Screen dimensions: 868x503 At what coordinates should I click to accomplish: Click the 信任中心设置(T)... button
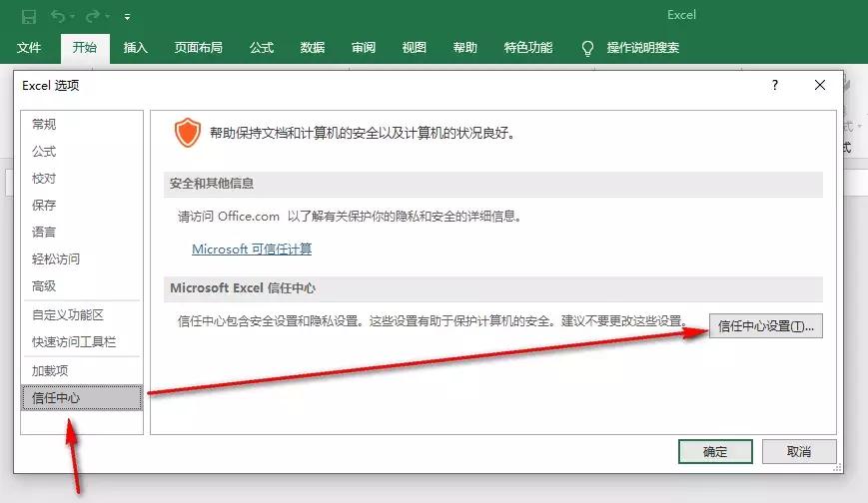(x=765, y=326)
